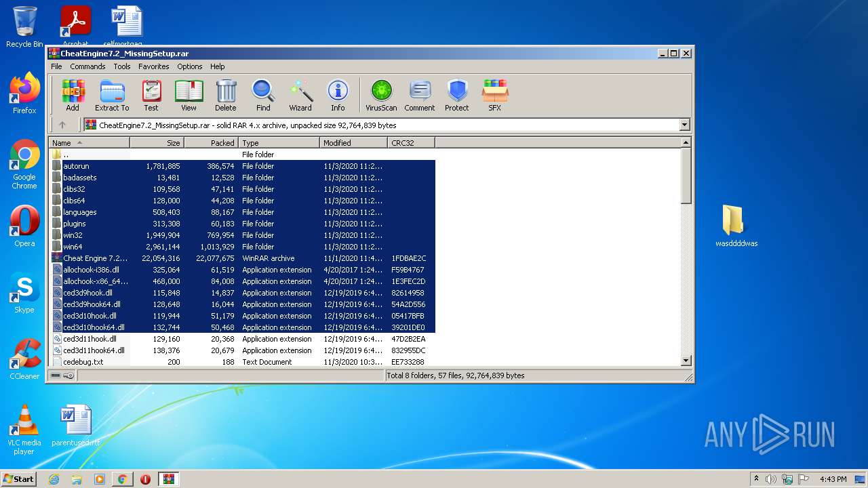Show hidden system tray icons

click(x=756, y=479)
